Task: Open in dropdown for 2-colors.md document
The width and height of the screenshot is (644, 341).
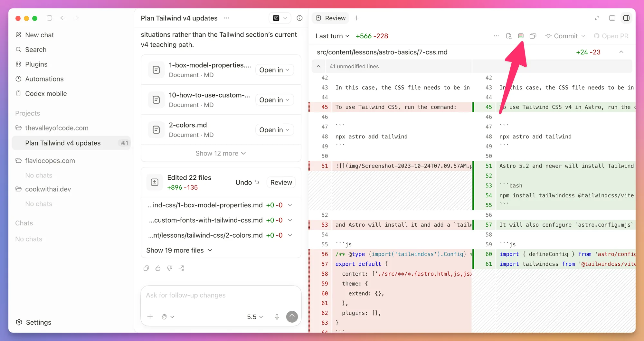Action: pyautogui.click(x=274, y=130)
